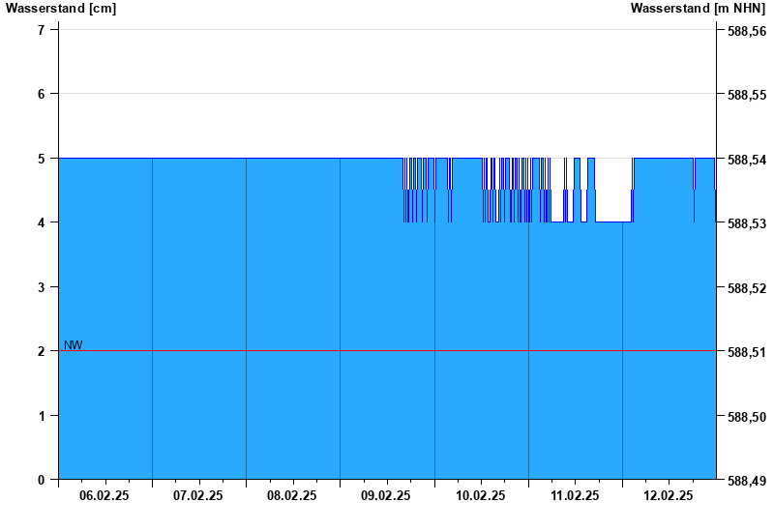Click the 588,51 right axis value
This screenshot has width=774, height=532.
click(x=746, y=352)
